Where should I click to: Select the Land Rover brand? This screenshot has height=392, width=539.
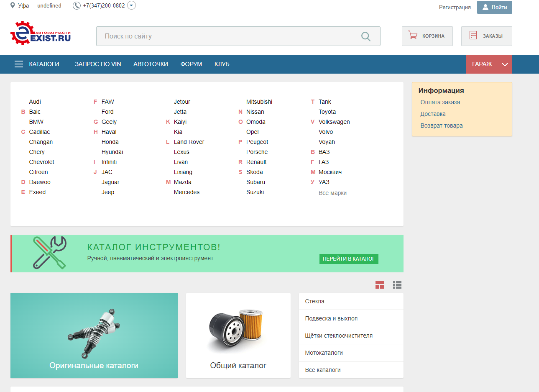pyautogui.click(x=189, y=142)
